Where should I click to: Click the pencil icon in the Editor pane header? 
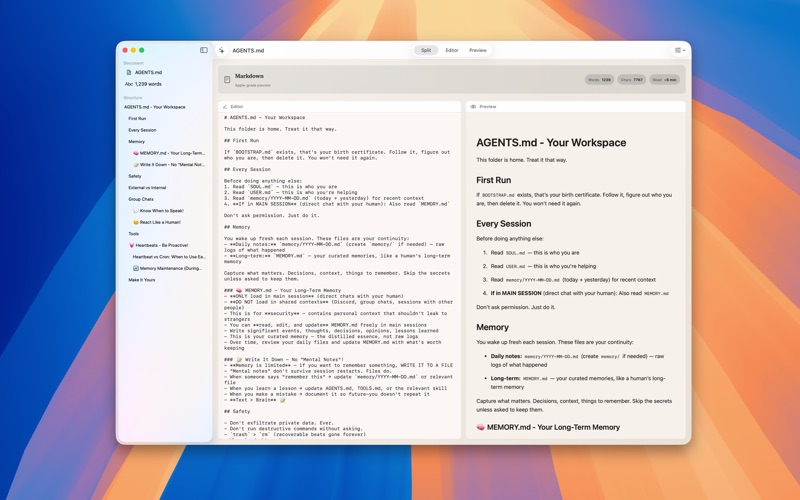(225, 107)
